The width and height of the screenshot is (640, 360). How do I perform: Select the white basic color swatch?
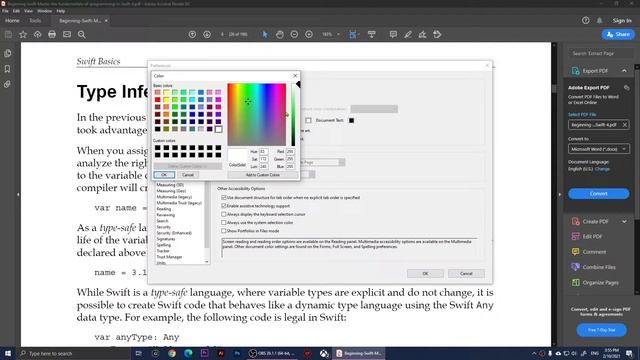coord(218,129)
